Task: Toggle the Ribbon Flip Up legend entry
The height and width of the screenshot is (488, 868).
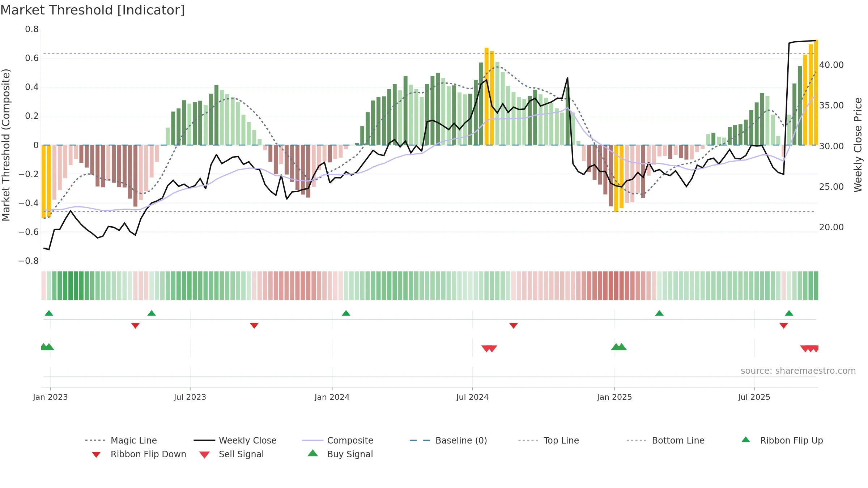Action: tap(782, 440)
